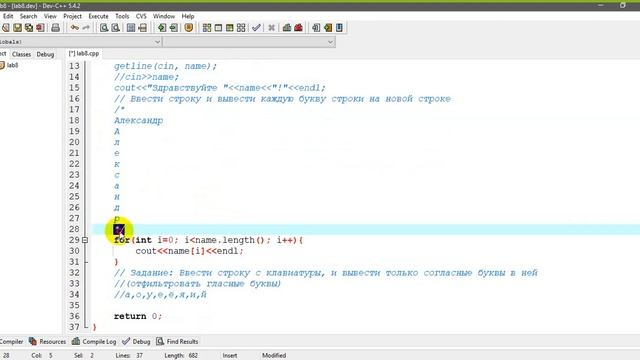Image resolution: width=640 pixels, height=360 pixels.
Task: Click the blue document icon after Replace
Action: [x=131, y=28]
